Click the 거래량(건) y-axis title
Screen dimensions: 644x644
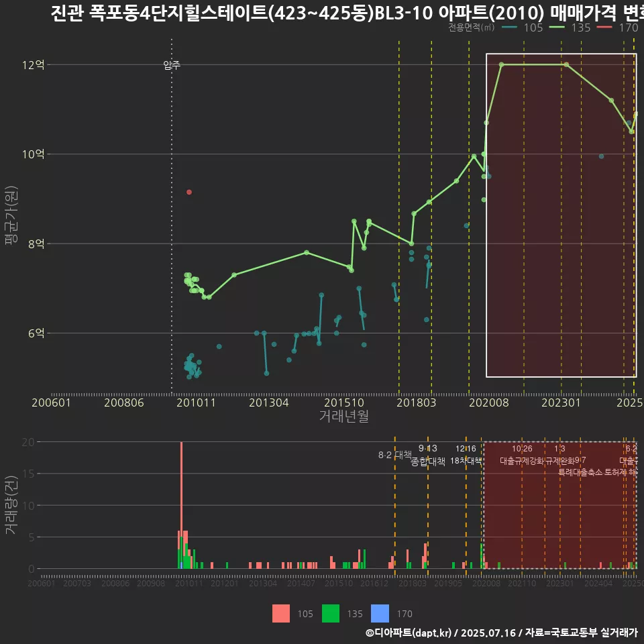coord(11,505)
